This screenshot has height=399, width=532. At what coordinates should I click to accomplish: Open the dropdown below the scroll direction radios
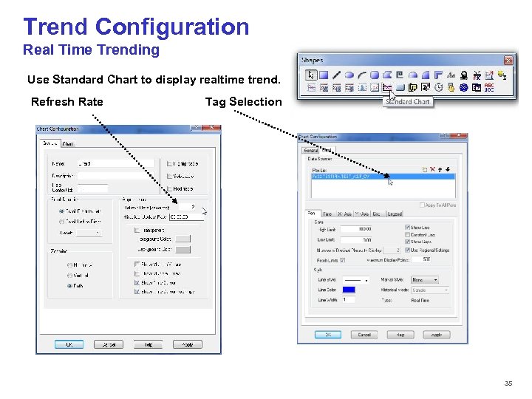coord(89,233)
